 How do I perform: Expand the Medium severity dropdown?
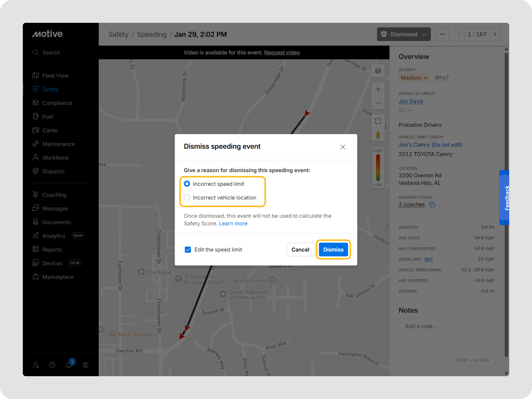click(x=414, y=78)
